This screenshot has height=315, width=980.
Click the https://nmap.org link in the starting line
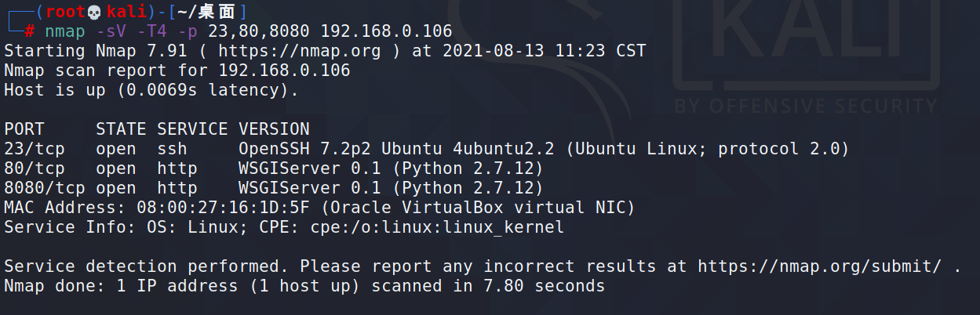tap(299, 51)
